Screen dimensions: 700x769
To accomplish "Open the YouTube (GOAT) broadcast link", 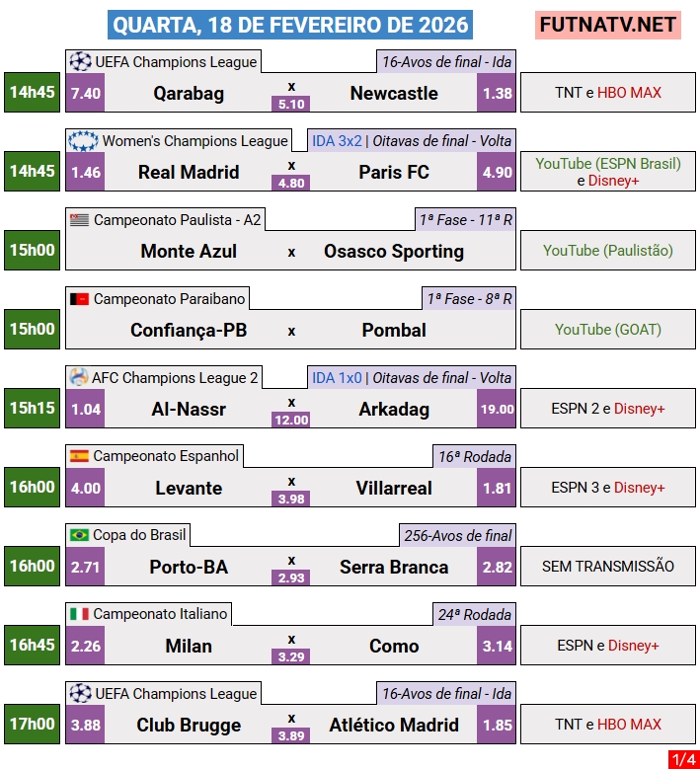I will pyautogui.click(x=607, y=330).
